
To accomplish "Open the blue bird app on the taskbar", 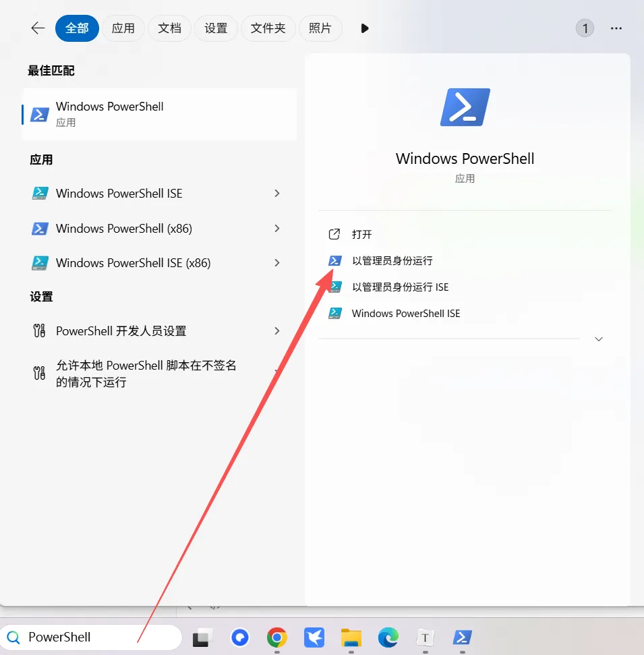I will tap(314, 637).
